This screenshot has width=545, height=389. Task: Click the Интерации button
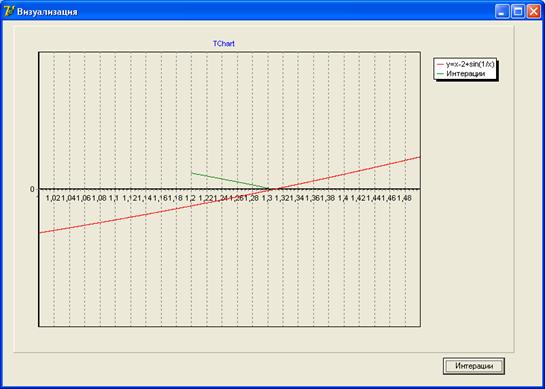(474, 366)
